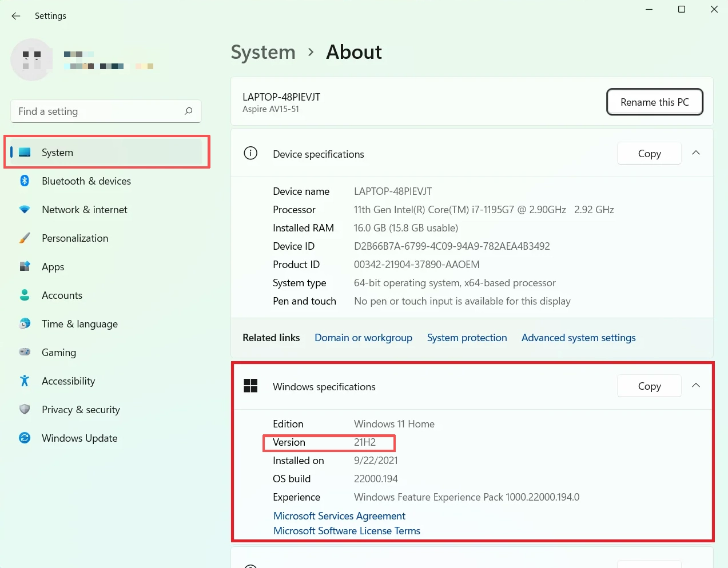Click the Personalization paintbrush icon

[25, 238]
